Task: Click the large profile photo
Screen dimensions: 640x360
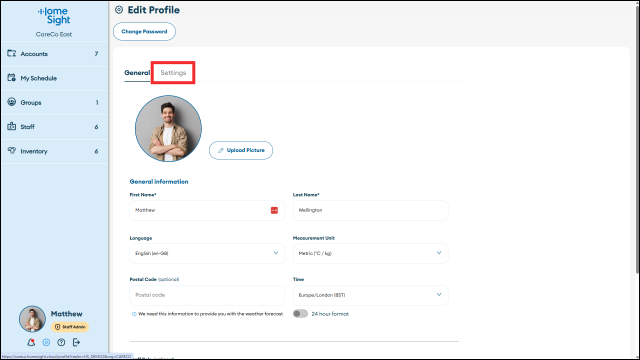Action: coord(168,129)
